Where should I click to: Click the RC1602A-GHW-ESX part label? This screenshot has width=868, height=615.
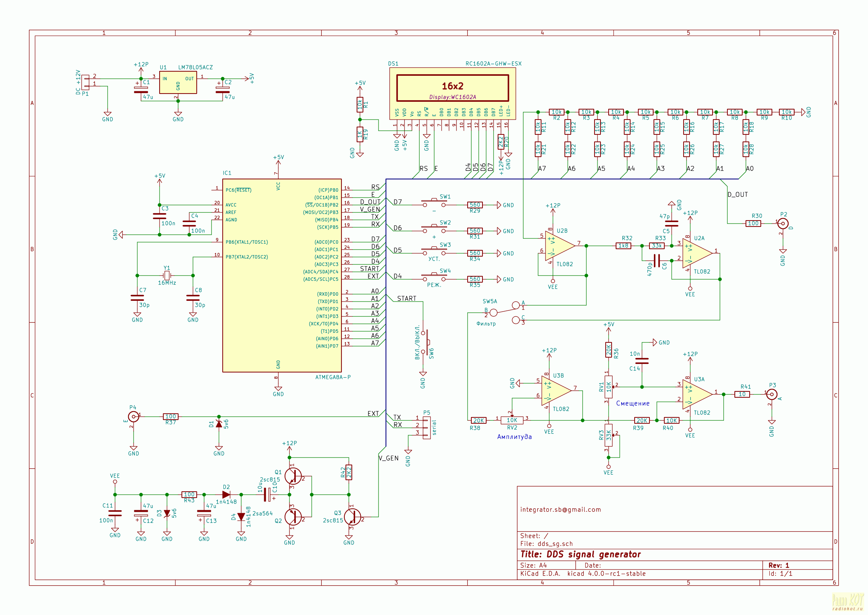(x=494, y=64)
